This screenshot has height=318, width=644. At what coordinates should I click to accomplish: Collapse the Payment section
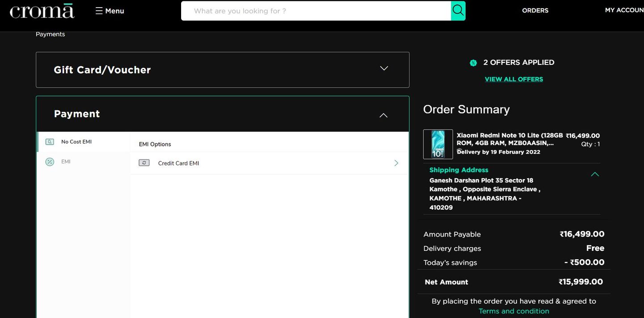point(383,115)
